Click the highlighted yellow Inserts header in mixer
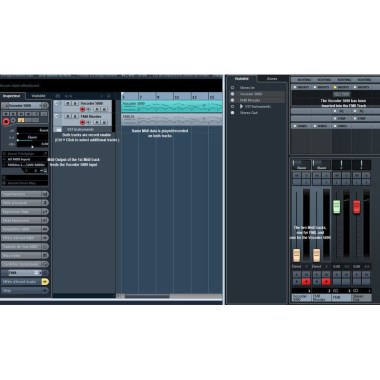The image size is (380, 380). pyautogui.click(x=342, y=87)
